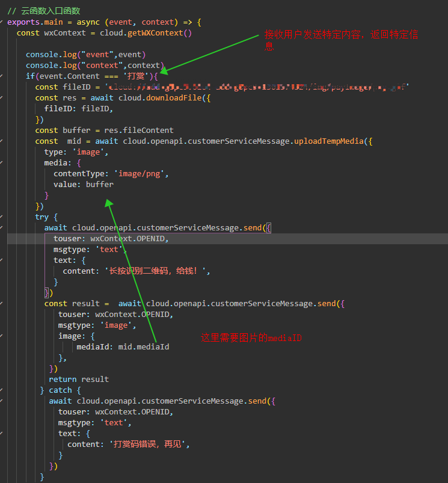The height and width of the screenshot is (483, 448).
Task: Collapse the fold arrow beside try { line
Action: (x=2, y=217)
